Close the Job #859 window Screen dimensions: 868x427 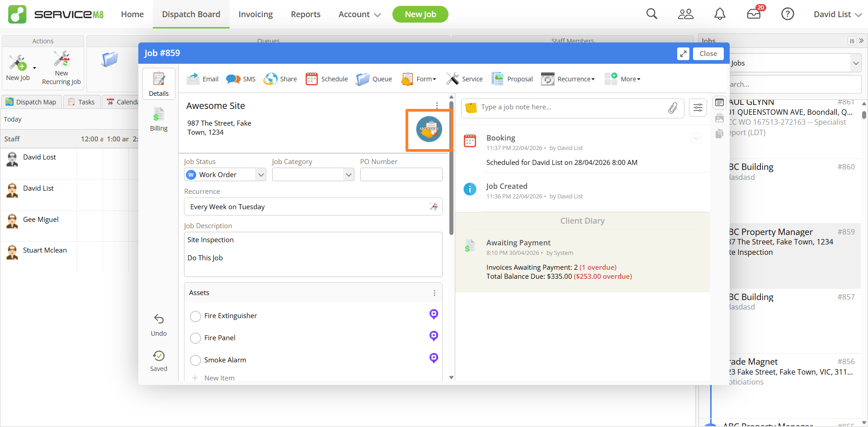click(708, 54)
